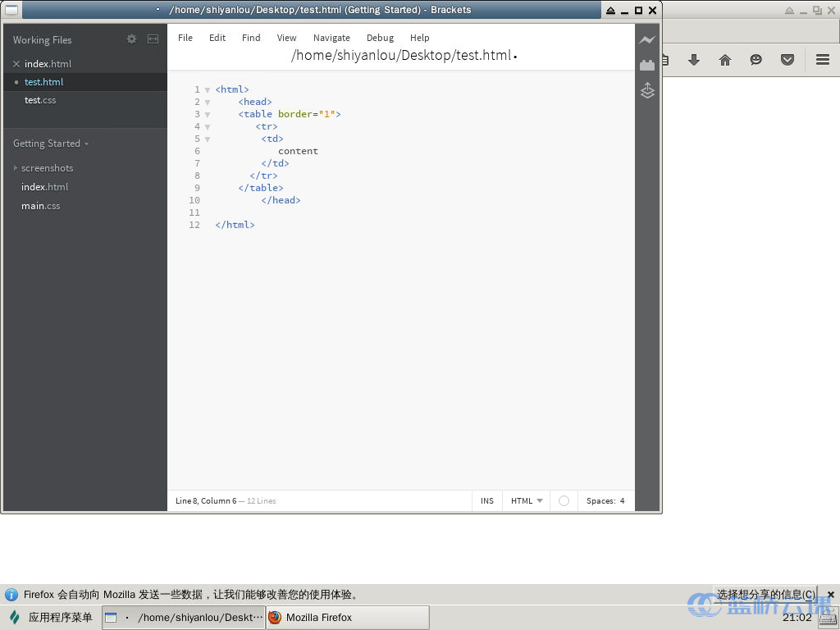
Task: Collapse the table tag fold arrow on line 3
Action: tap(208, 114)
